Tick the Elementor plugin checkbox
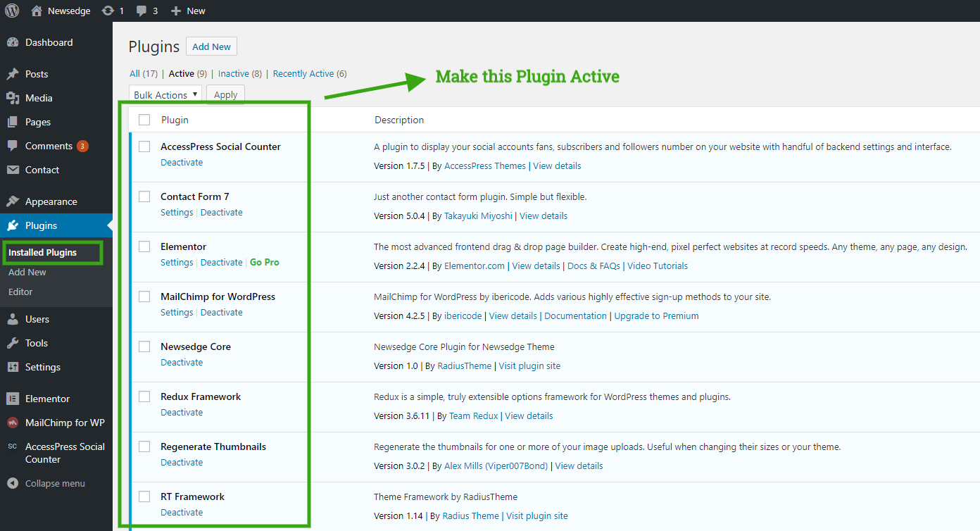 click(144, 246)
